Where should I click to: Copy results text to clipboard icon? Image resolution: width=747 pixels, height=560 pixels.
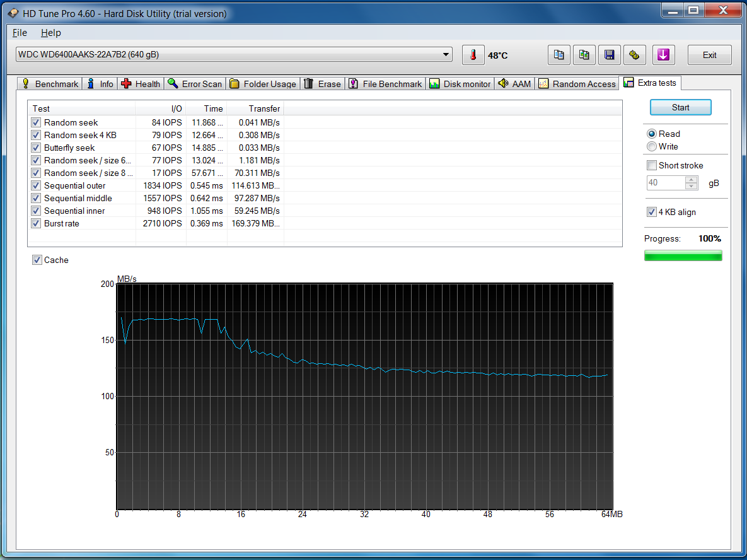559,55
